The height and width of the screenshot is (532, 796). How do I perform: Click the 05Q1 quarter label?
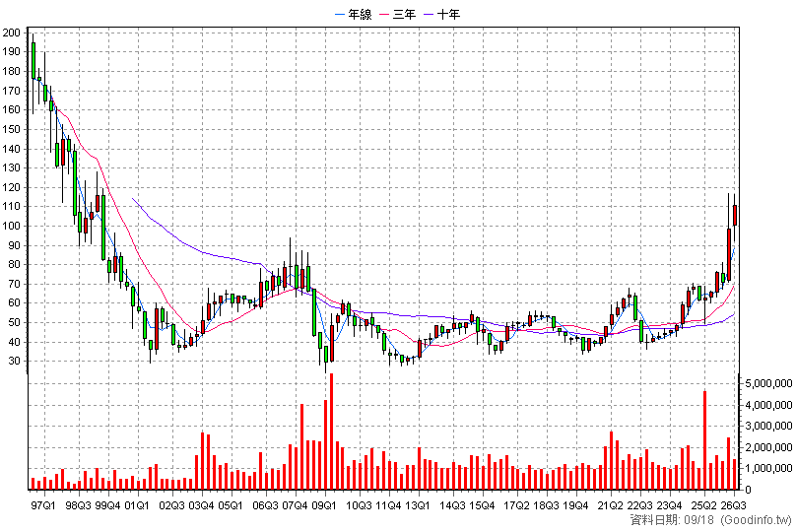click(x=231, y=505)
